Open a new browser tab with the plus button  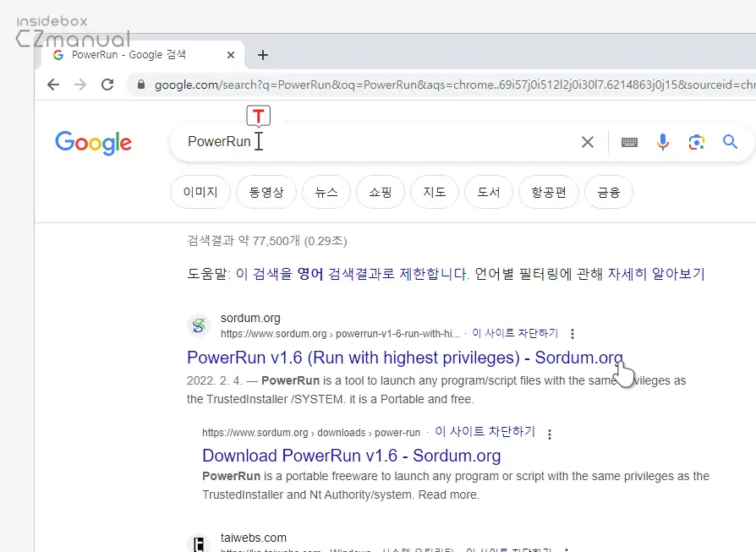pyautogui.click(x=262, y=54)
